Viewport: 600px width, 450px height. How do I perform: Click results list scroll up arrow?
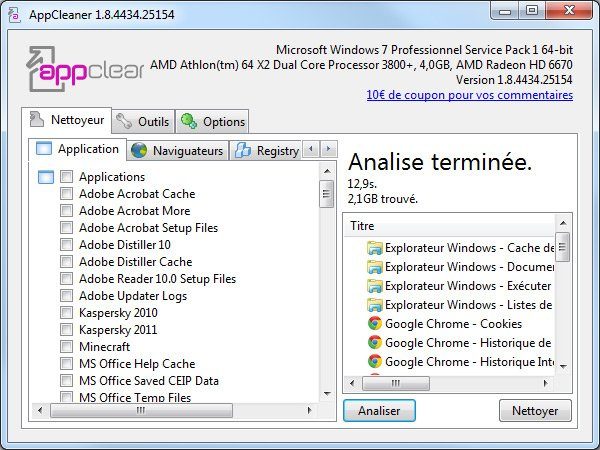[x=563, y=223]
